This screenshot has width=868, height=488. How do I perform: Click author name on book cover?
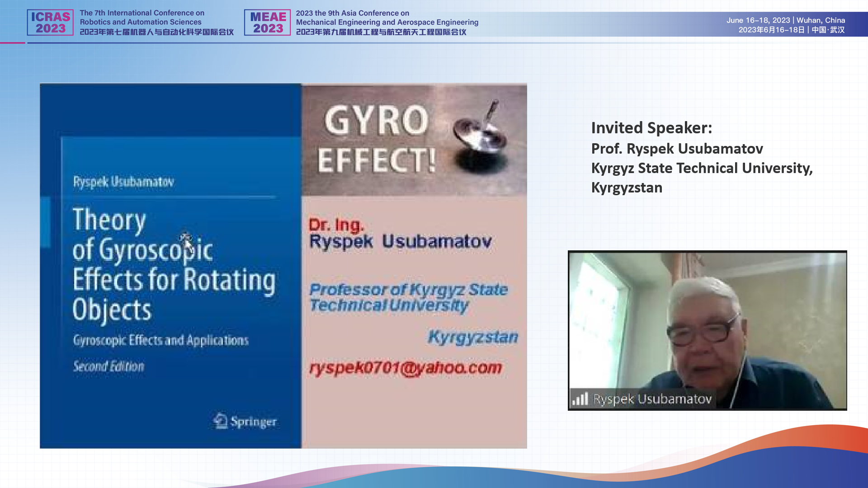click(x=123, y=182)
